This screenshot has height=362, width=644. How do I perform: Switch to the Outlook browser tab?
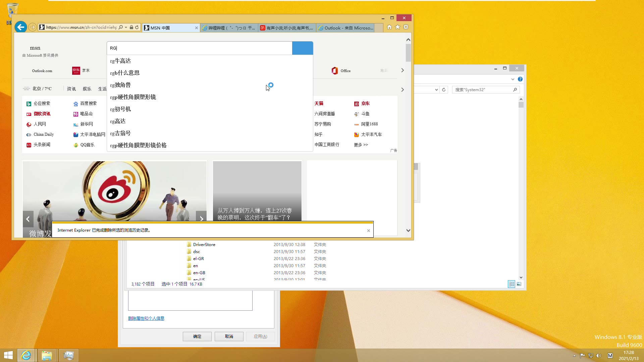click(x=345, y=28)
